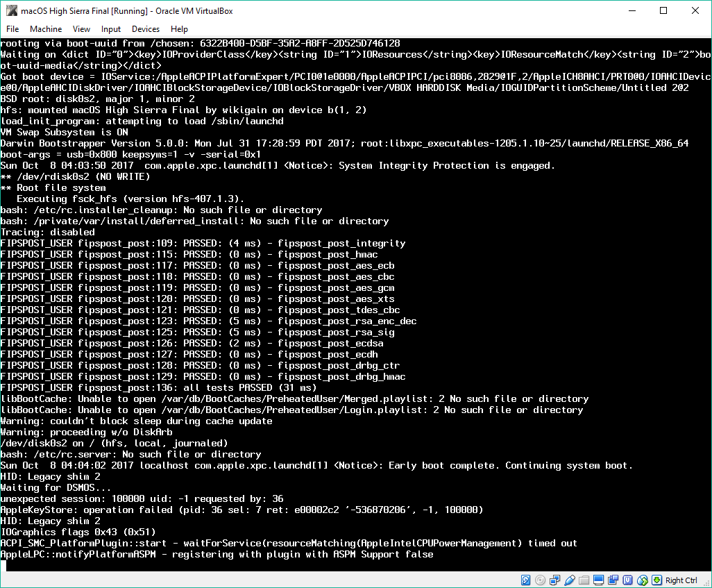Click '/dev/disk0s2 on / (hfs, local, journaled)' line
Viewport: 712px width, 588px height.
[x=114, y=443]
